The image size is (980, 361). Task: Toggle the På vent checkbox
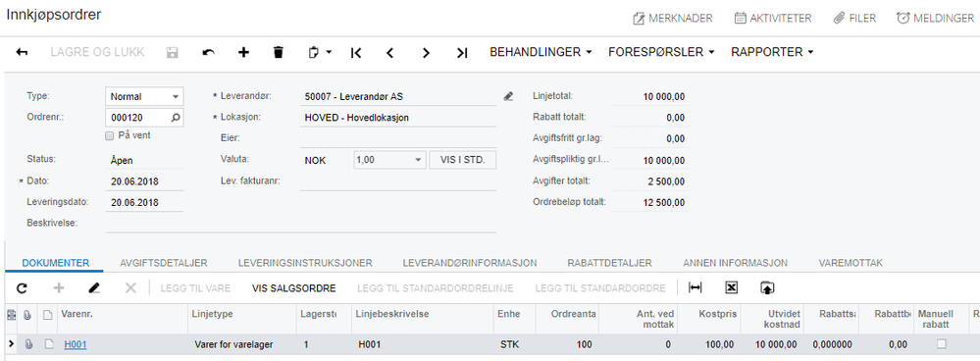pyautogui.click(x=109, y=135)
